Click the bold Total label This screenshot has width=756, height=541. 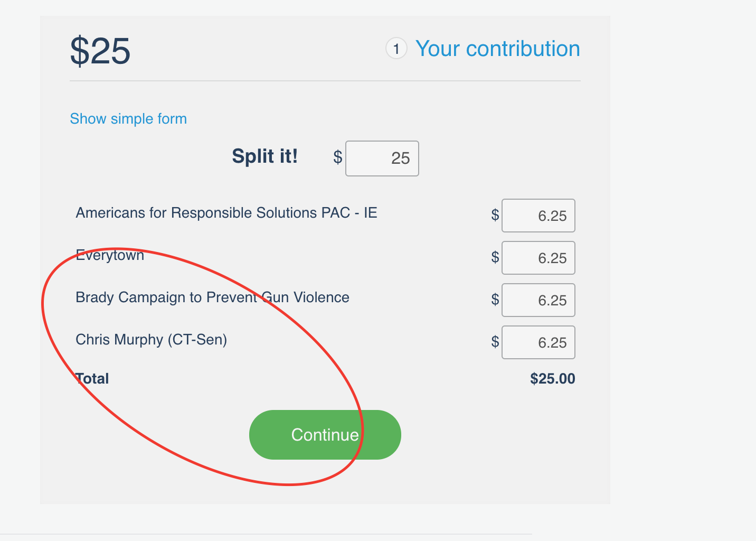[x=92, y=379]
